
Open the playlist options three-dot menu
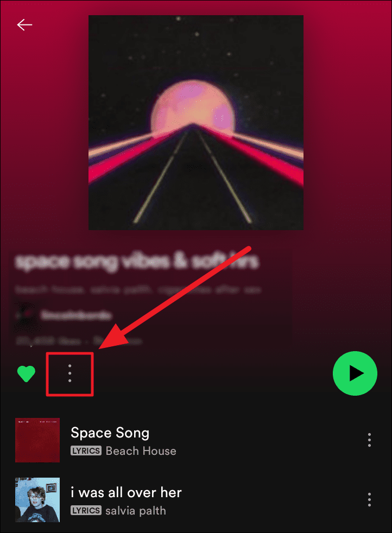pos(69,373)
